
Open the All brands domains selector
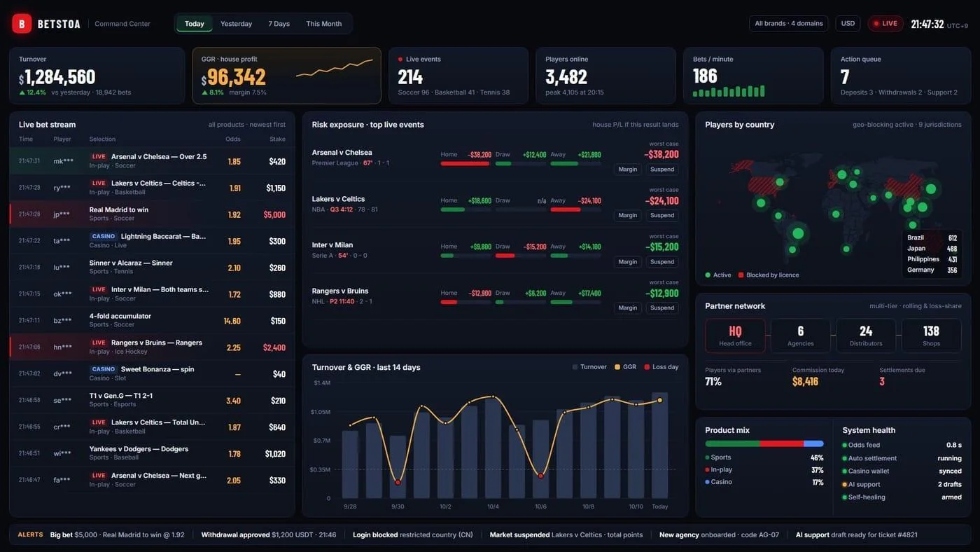point(788,23)
